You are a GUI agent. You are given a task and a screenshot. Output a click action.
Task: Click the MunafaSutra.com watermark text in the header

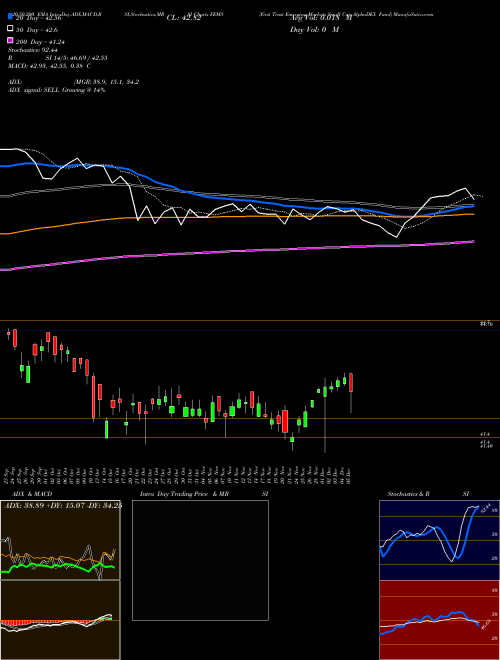coord(413,14)
